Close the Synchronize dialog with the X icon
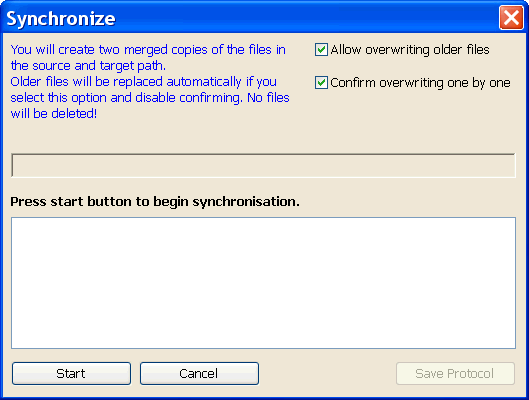The image size is (529, 400). coord(511,18)
